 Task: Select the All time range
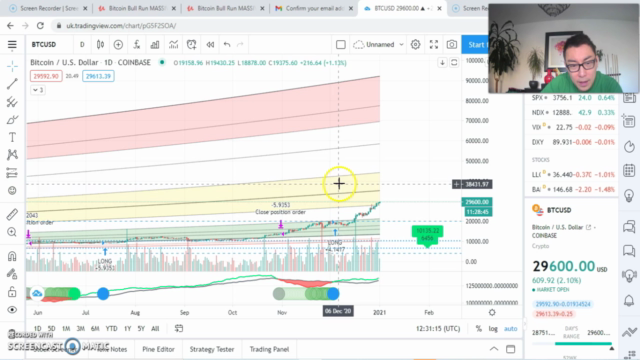click(x=155, y=329)
